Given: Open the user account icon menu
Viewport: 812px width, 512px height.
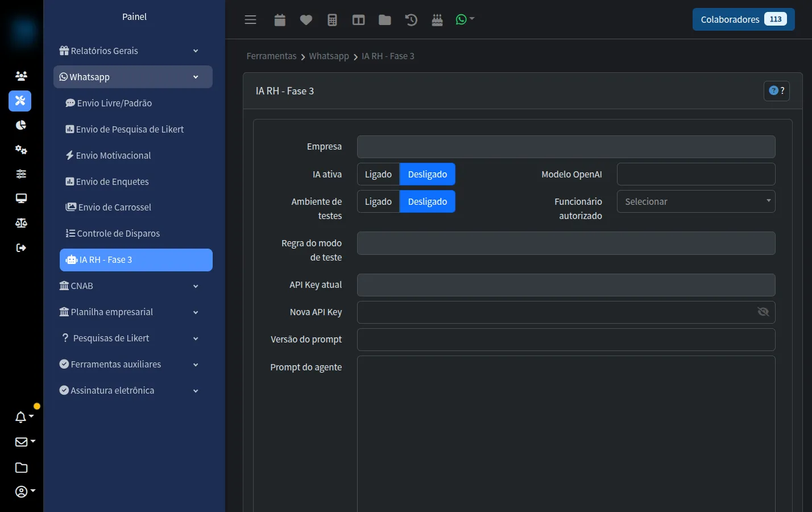Looking at the screenshot, I should point(25,492).
